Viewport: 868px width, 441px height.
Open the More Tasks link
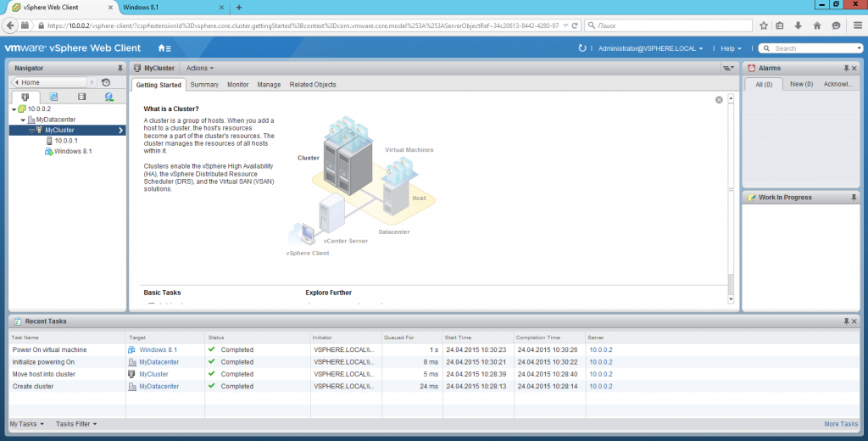[x=841, y=424]
